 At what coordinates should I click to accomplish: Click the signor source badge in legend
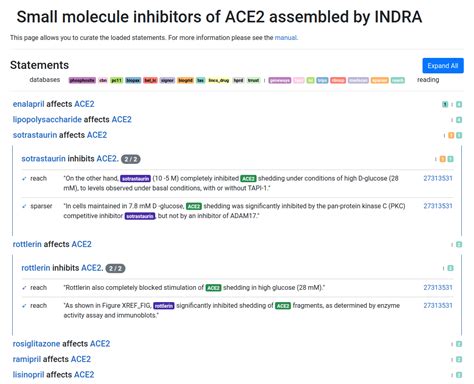pos(167,80)
